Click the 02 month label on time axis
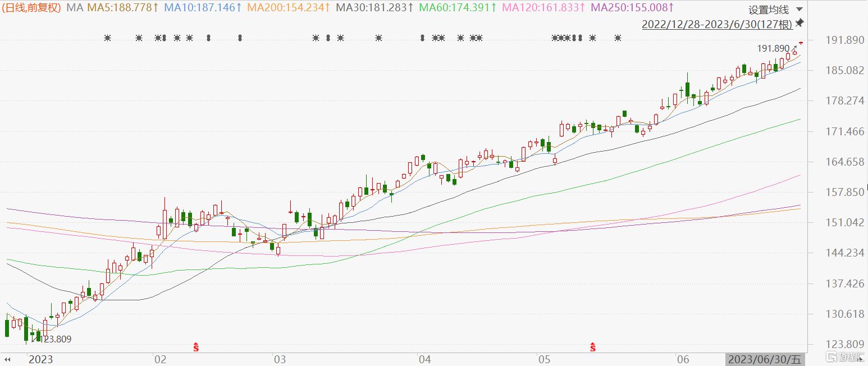 point(160,360)
